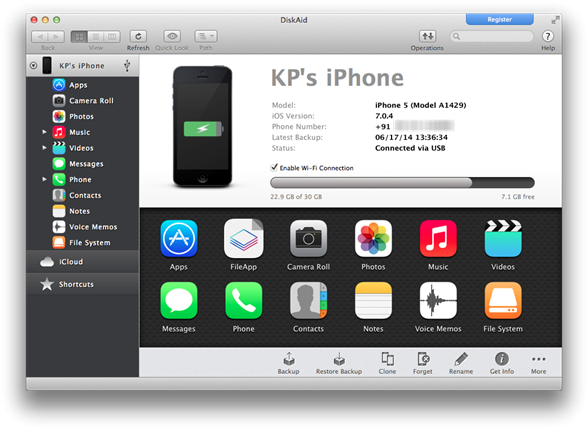Switch to list view
The width and height of the screenshot is (587, 428).
pos(95,37)
